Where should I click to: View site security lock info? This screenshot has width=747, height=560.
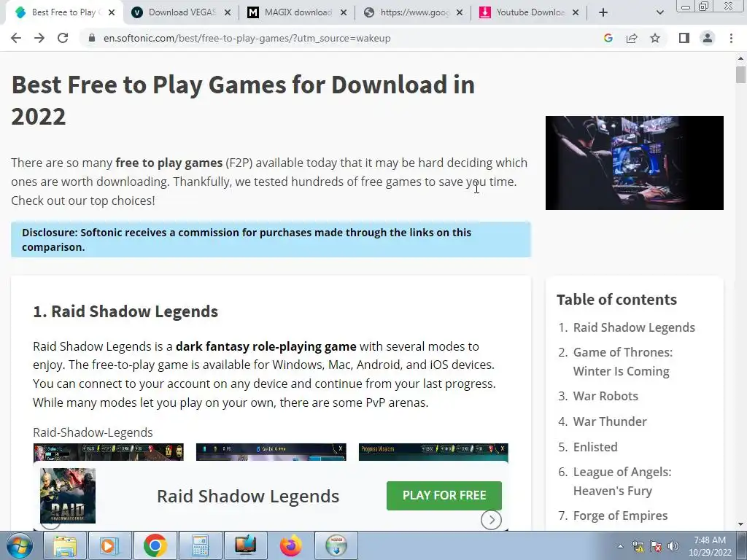point(91,38)
